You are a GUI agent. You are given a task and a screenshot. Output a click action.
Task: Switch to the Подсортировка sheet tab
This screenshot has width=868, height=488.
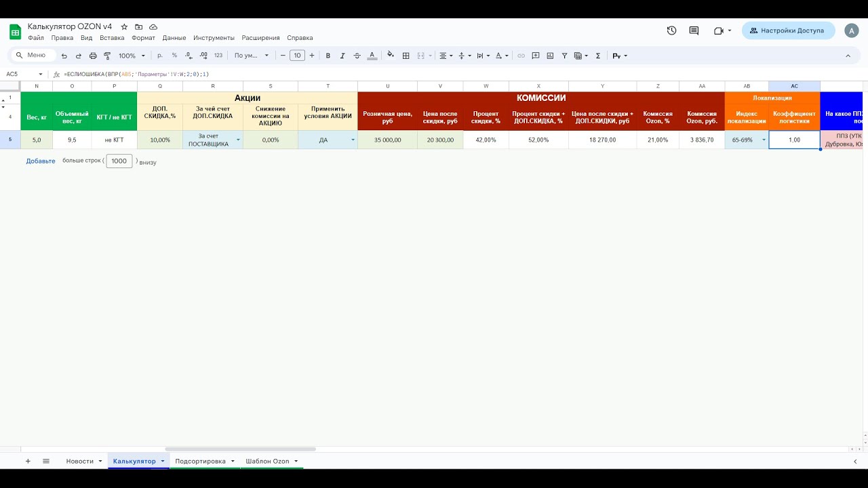pyautogui.click(x=200, y=461)
